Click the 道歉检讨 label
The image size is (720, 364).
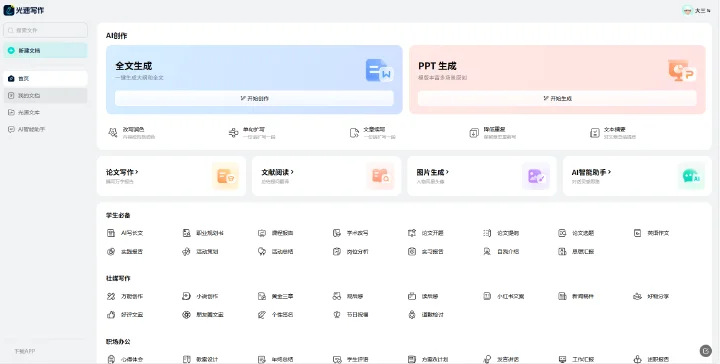click(433, 315)
